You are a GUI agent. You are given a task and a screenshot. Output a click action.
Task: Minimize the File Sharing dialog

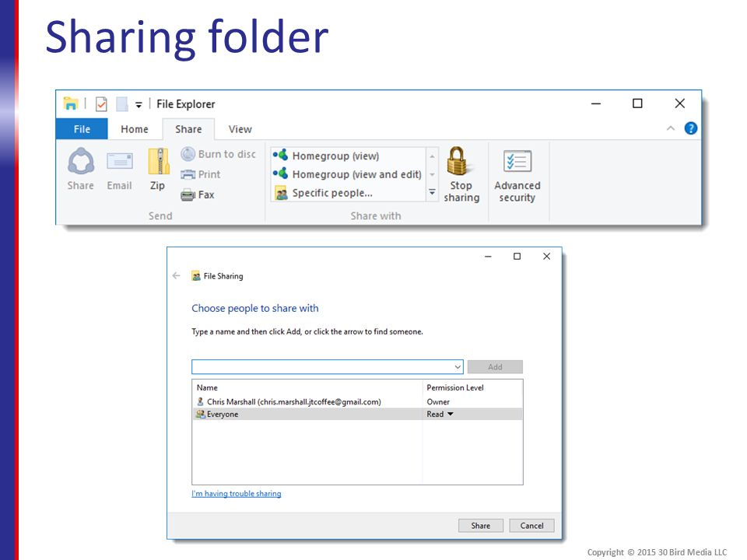tap(488, 256)
